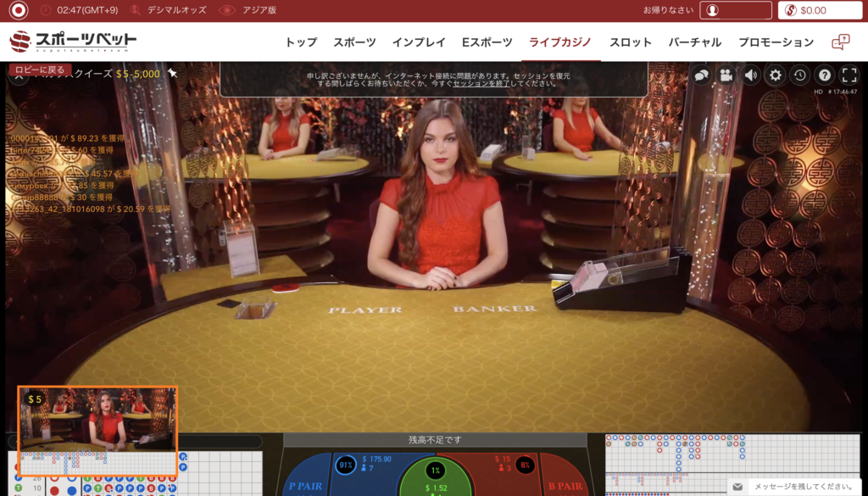Go to the スポーツ menu
868x496 pixels.
point(354,42)
